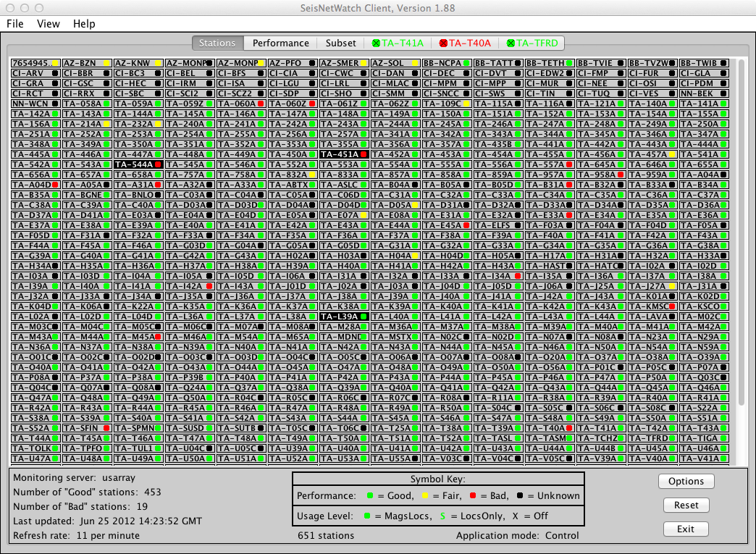Select the TA-M45A station cell
Screen dimensions: 756x554
[x=138, y=337]
